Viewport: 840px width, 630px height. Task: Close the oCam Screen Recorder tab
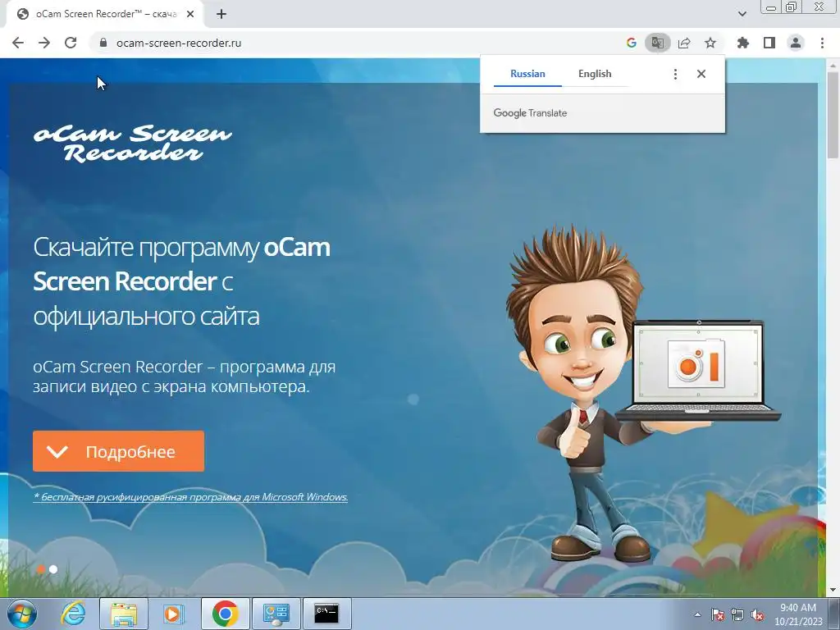[x=190, y=15]
